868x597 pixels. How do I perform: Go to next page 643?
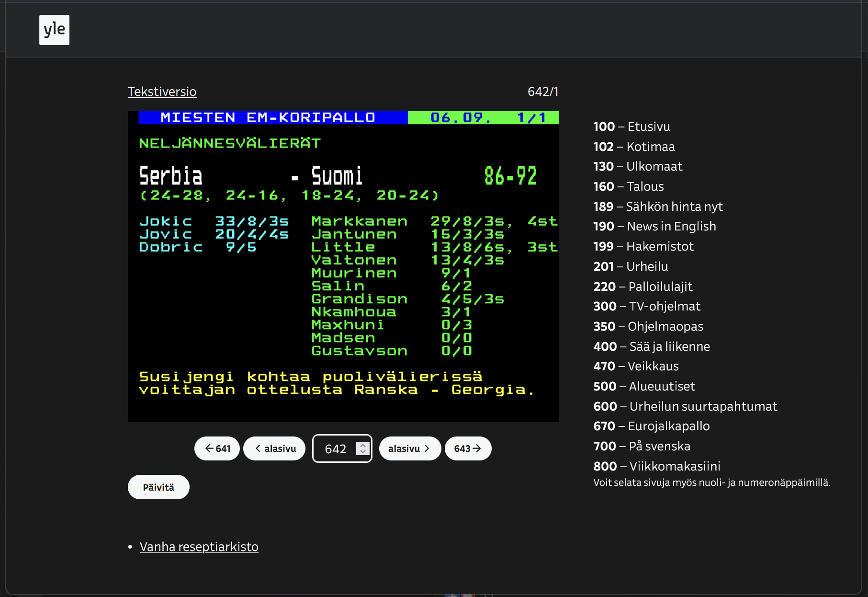tap(467, 448)
